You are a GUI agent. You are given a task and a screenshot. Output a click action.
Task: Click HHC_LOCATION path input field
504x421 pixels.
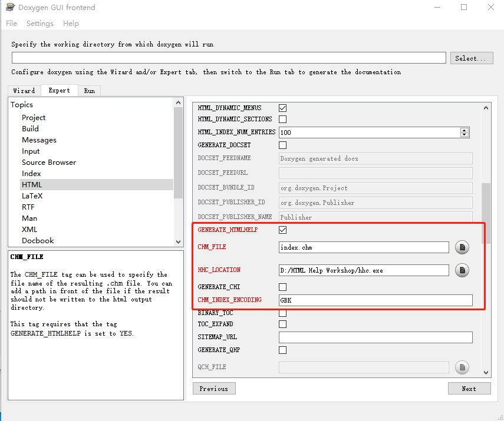tap(364, 270)
